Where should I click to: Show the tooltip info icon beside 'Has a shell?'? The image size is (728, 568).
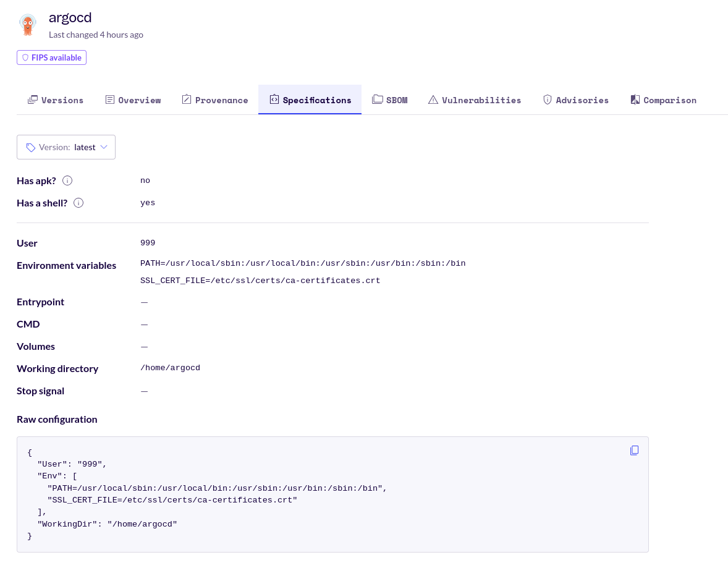pos(78,202)
